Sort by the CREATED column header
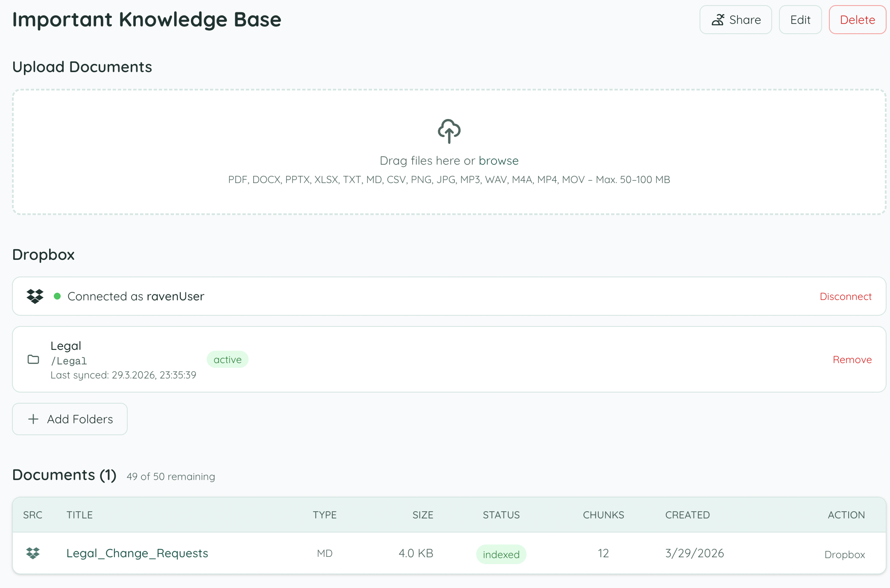 tap(687, 515)
